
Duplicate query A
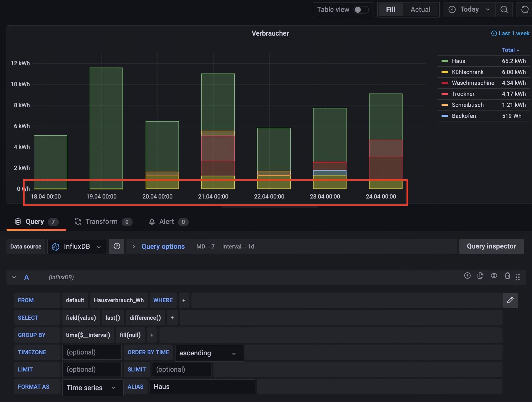point(480,276)
